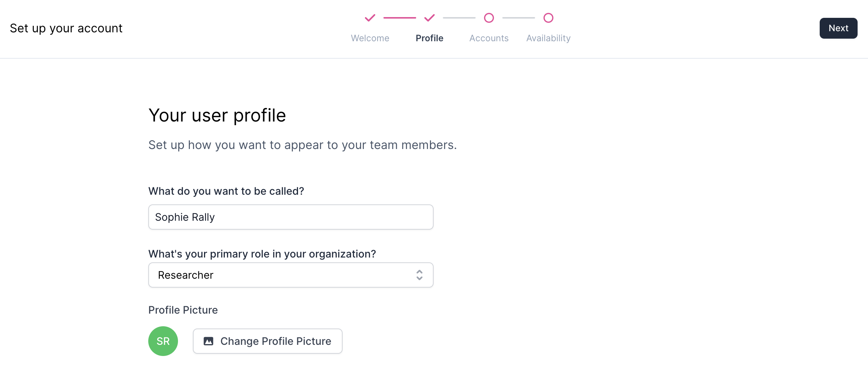Click the "primary role in your organization" label
The width and height of the screenshot is (868, 382).
(262, 254)
